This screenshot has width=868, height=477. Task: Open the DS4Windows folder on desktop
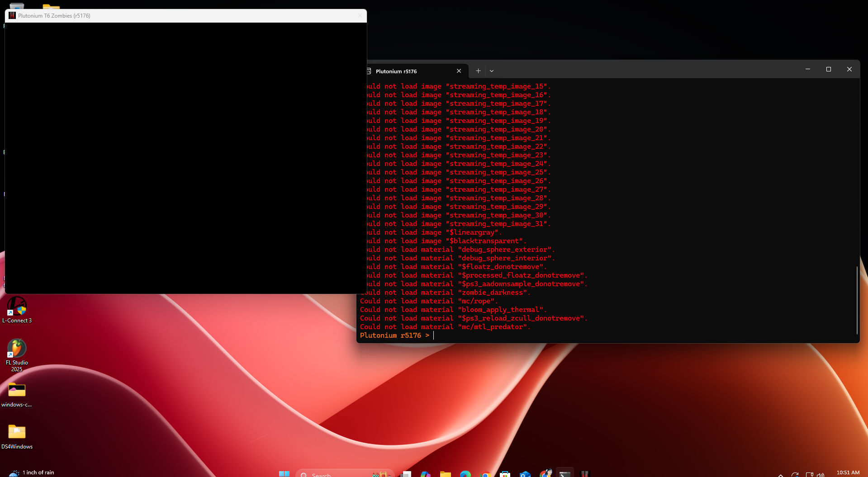click(17, 433)
